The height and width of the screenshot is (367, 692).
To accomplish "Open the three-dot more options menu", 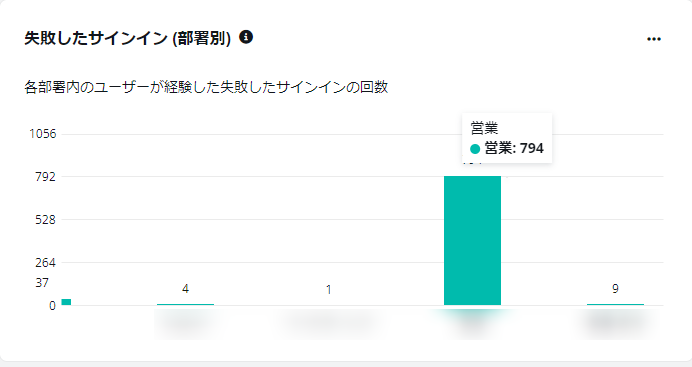I will [x=654, y=39].
